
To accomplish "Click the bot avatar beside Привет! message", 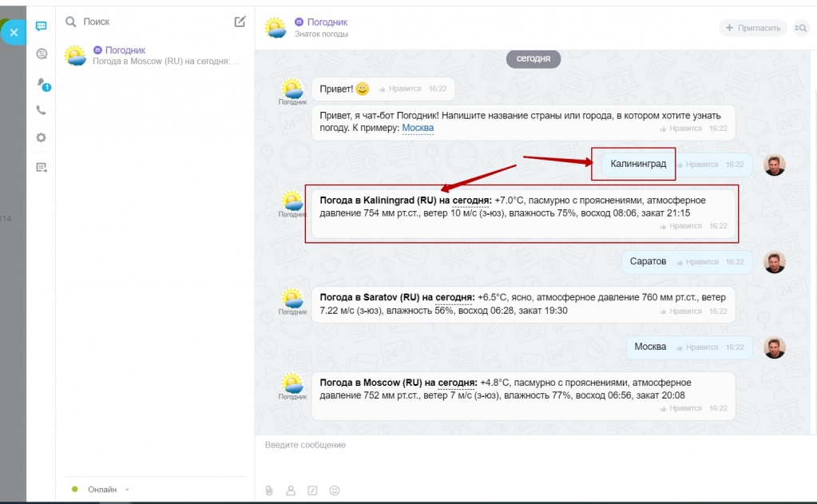I will click(x=292, y=89).
